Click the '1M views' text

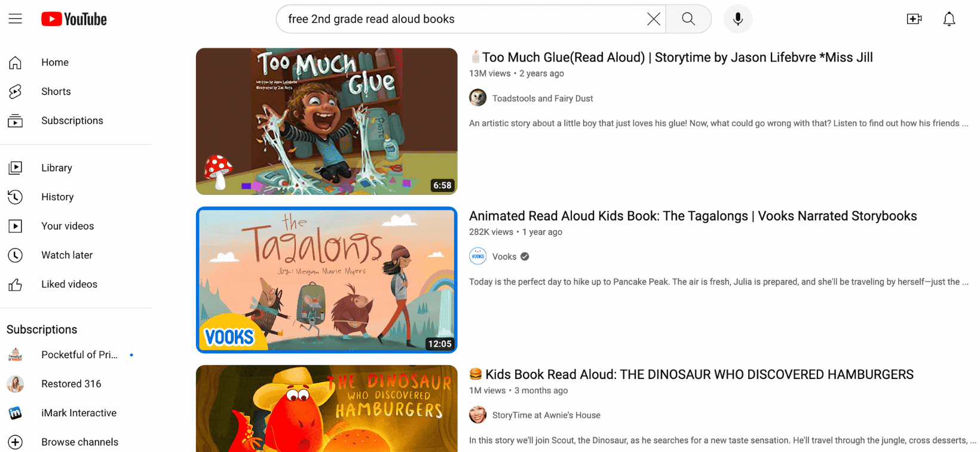(488, 390)
